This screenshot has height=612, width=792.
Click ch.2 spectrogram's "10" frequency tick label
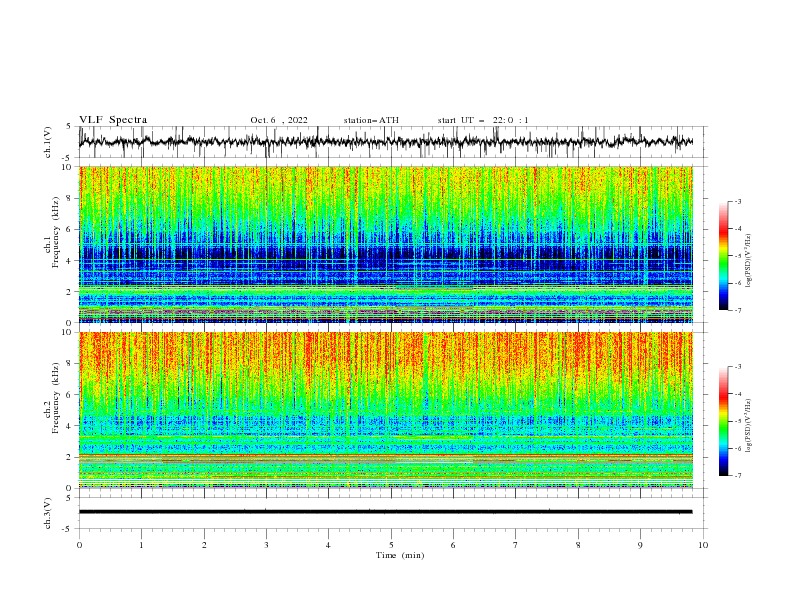click(68, 332)
